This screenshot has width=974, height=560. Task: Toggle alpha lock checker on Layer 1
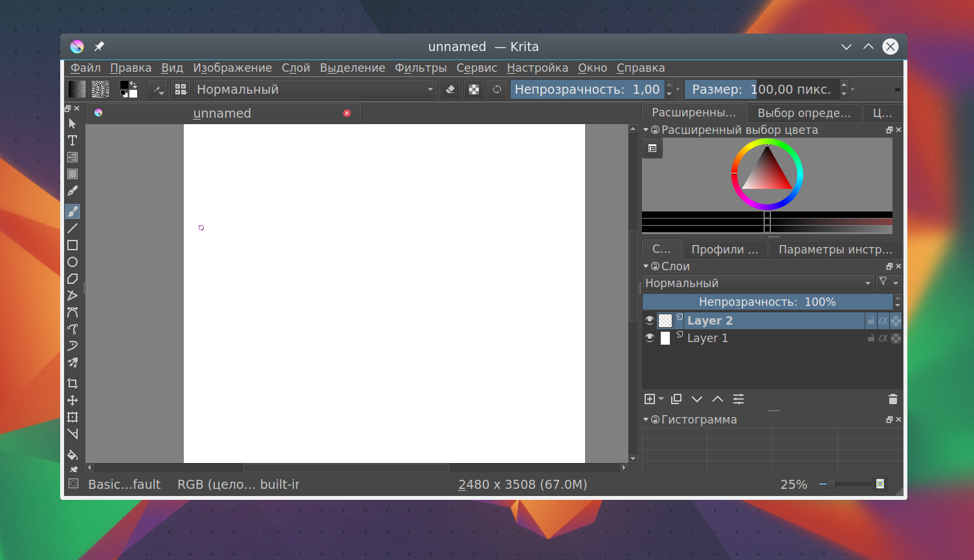tap(896, 338)
